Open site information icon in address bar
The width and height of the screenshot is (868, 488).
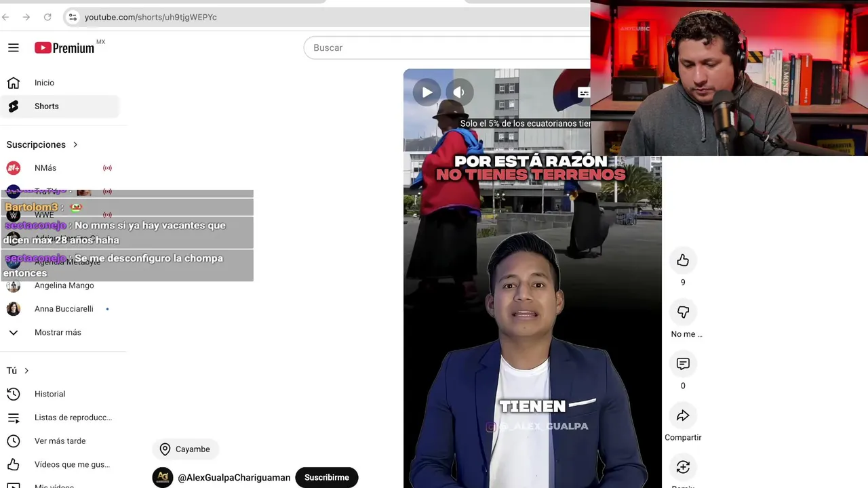[73, 17]
